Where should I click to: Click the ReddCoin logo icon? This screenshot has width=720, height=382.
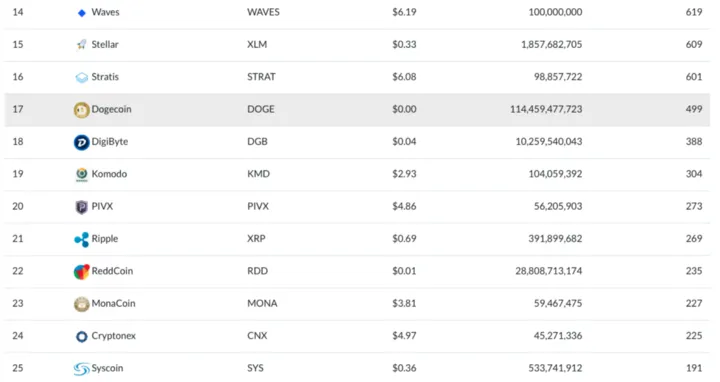point(82,272)
